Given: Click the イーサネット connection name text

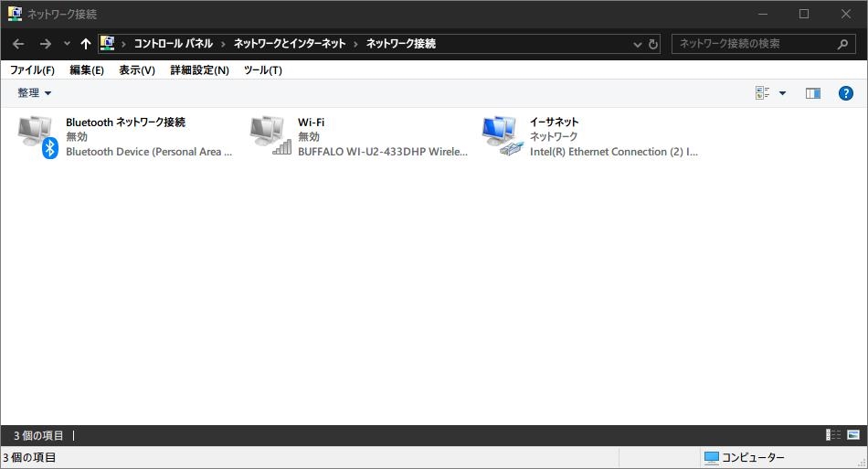Looking at the screenshot, I should [x=554, y=122].
